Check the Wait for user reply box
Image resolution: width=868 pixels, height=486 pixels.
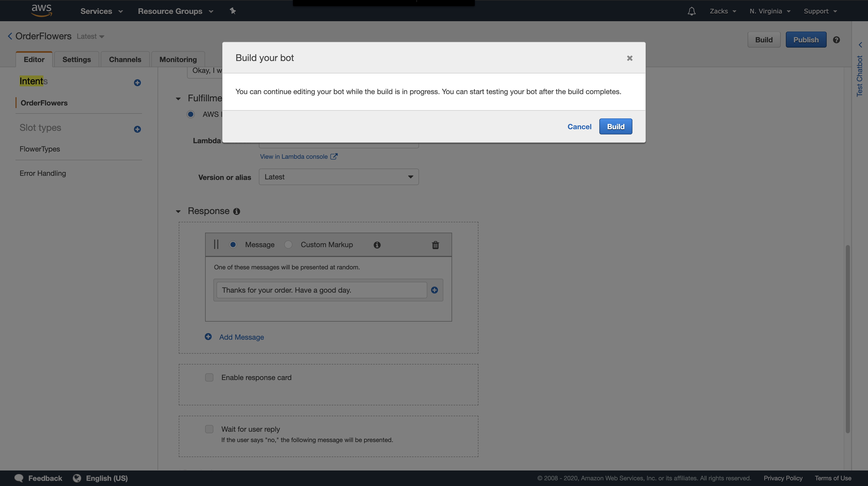coord(209,429)
